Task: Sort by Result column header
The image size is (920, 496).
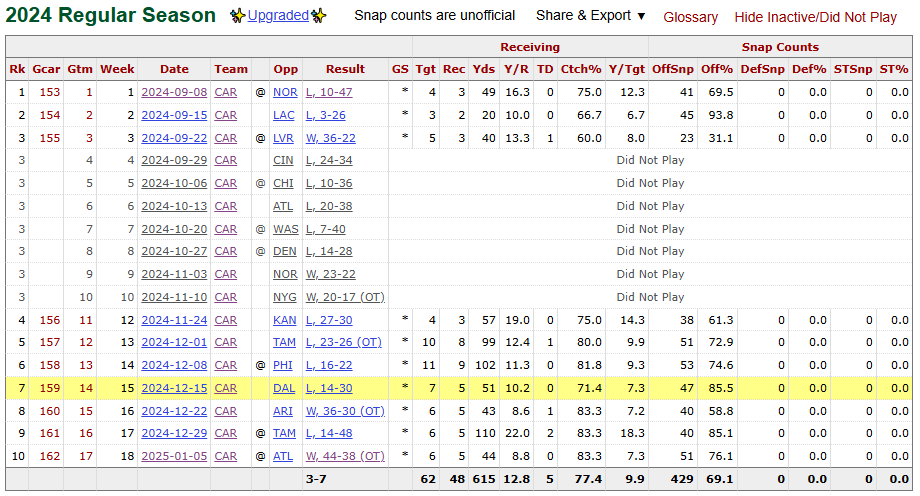Action: 345,69
